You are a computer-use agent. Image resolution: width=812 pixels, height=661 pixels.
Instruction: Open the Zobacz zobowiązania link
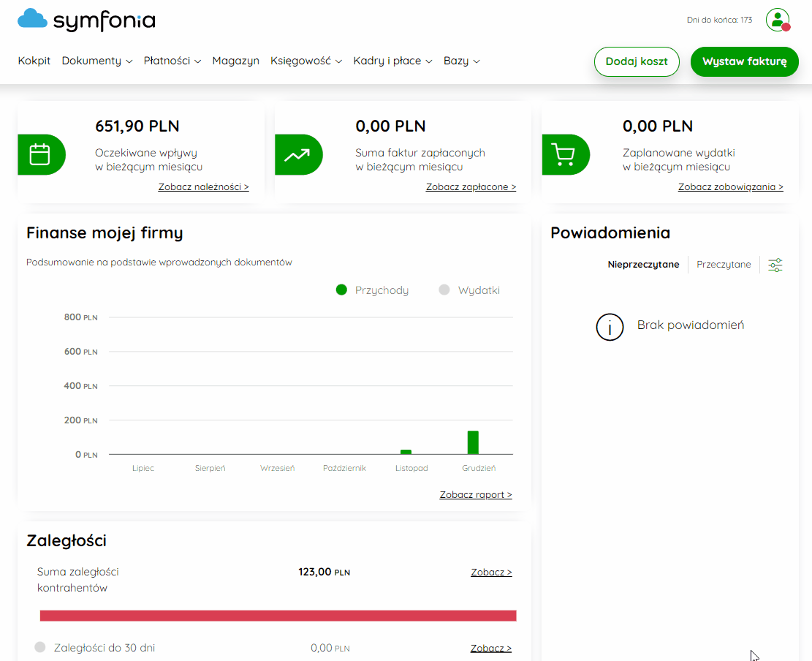click(x=731, y=187)
